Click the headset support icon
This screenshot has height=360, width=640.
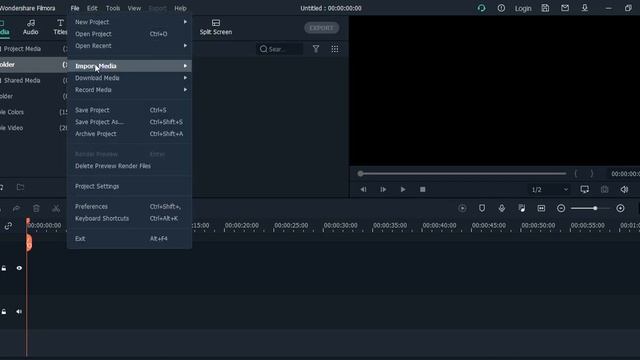[x=482, y=8]
